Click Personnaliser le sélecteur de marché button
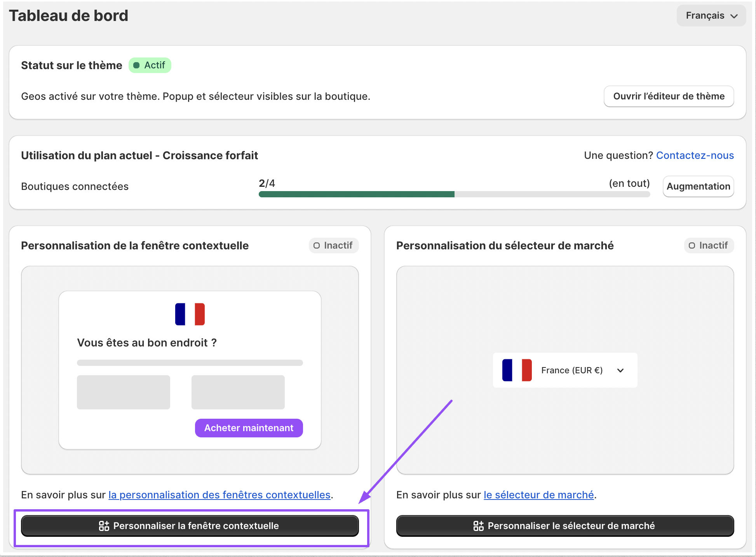Viewport: 756px width, 557px height. coord(565,526)
